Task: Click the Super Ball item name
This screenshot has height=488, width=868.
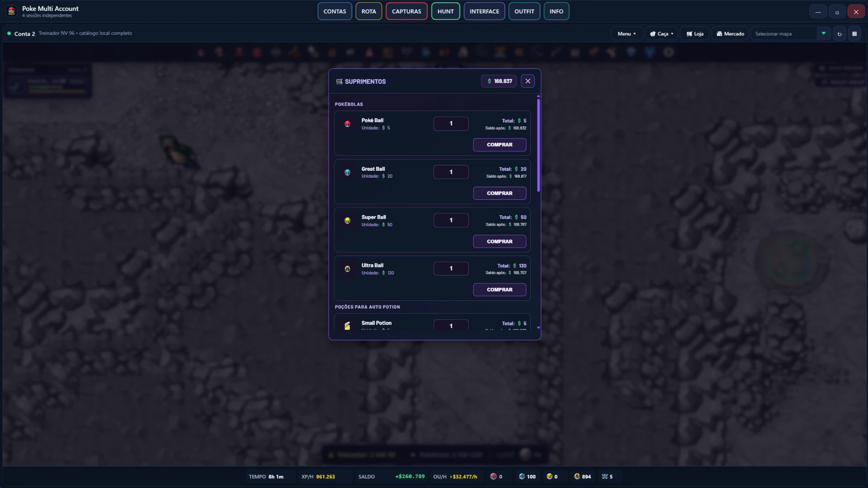Action: point(373,217)
